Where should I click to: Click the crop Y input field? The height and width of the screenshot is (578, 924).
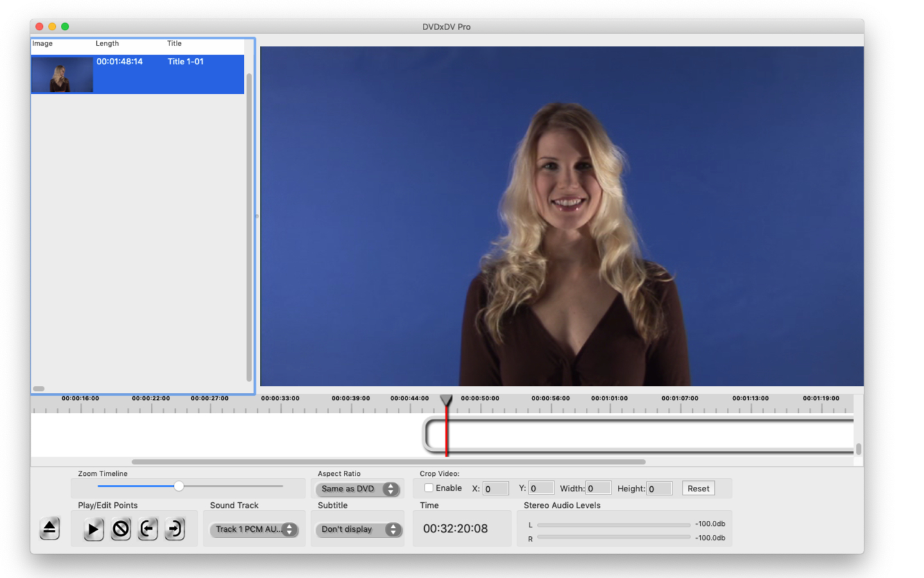(541, 489)
